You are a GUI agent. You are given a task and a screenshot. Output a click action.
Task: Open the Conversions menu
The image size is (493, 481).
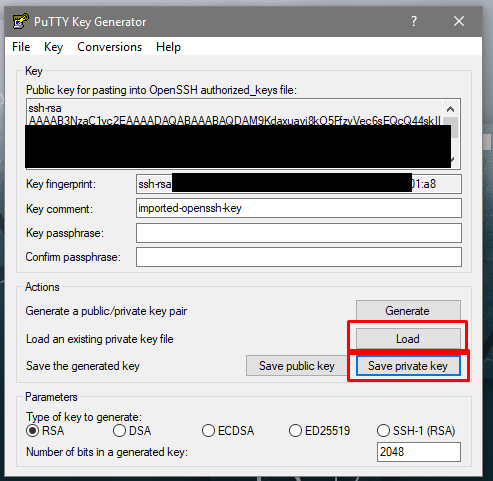pyautogui.click(x=110, y=47)
